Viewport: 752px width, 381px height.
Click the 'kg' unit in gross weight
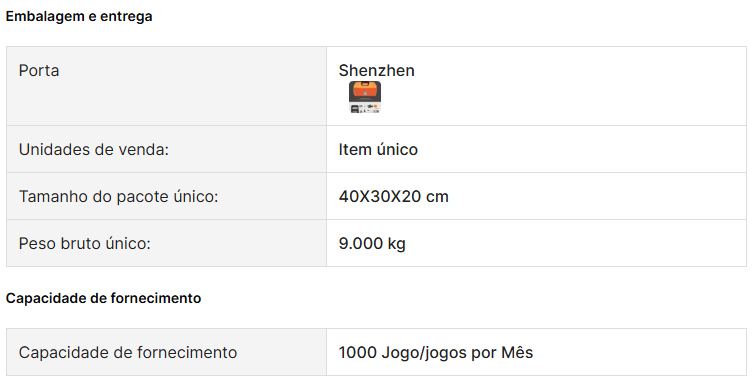pos(397,244)
